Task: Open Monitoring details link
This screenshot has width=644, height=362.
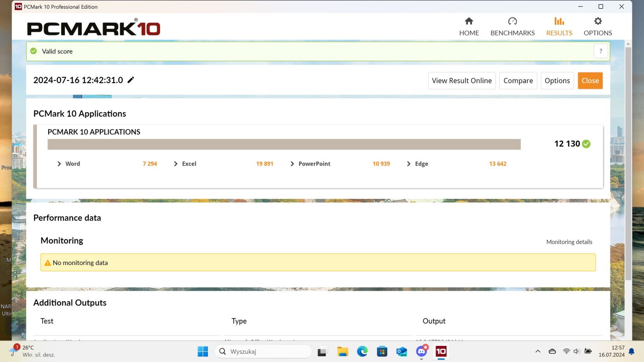Action: [x=569, y=242]
